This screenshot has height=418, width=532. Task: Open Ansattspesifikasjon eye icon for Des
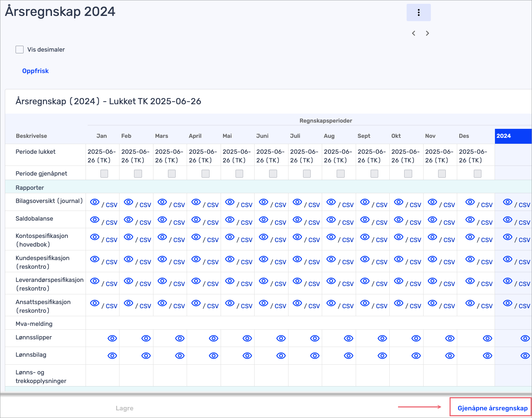pyautogui.click(x=470, y=303)
